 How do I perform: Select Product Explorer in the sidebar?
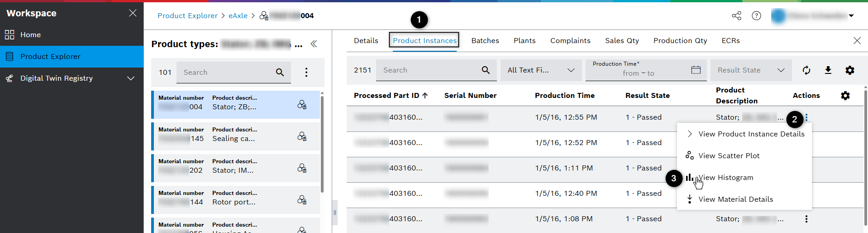coord(72,57)
